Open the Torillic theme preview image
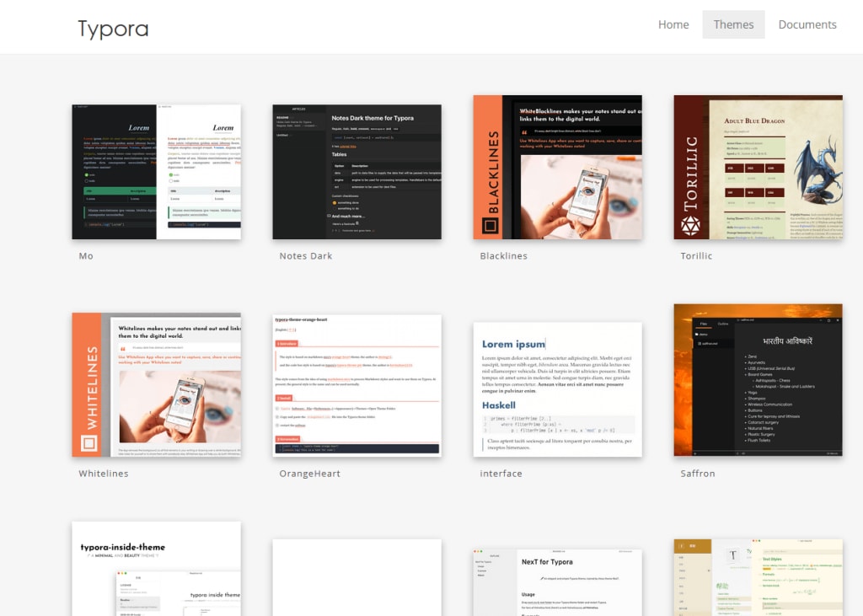The height and width of the screenshot is (616, 863). pos(758,167)
